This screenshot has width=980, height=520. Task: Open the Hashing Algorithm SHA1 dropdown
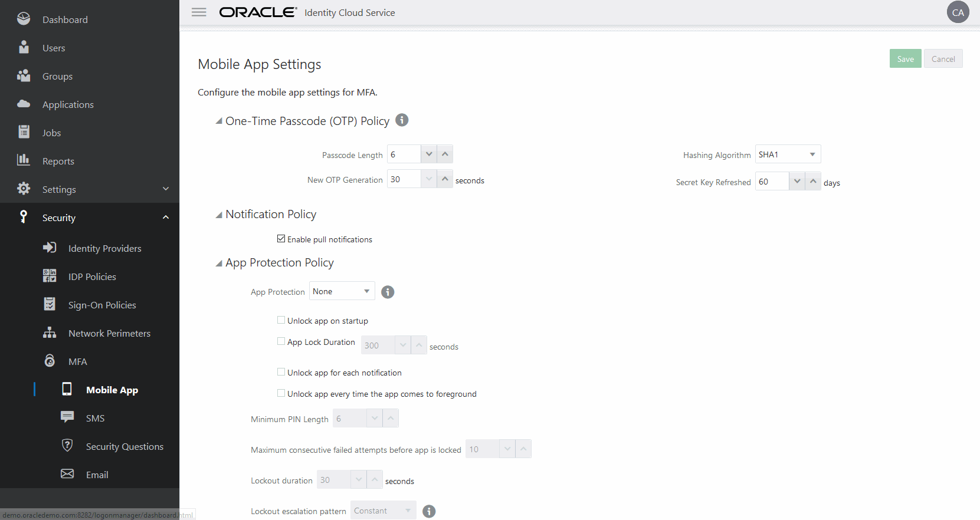[x=788, y=154]
